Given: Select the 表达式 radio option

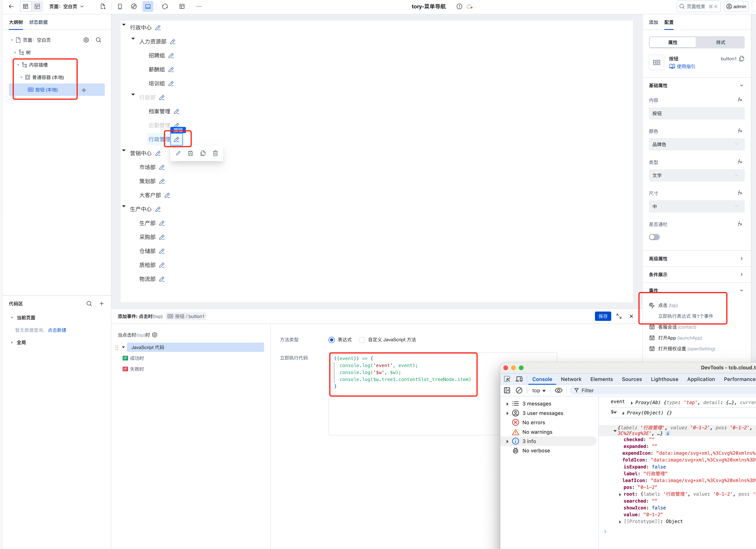Looking at the screenshot, I should (x=331, y=340).
